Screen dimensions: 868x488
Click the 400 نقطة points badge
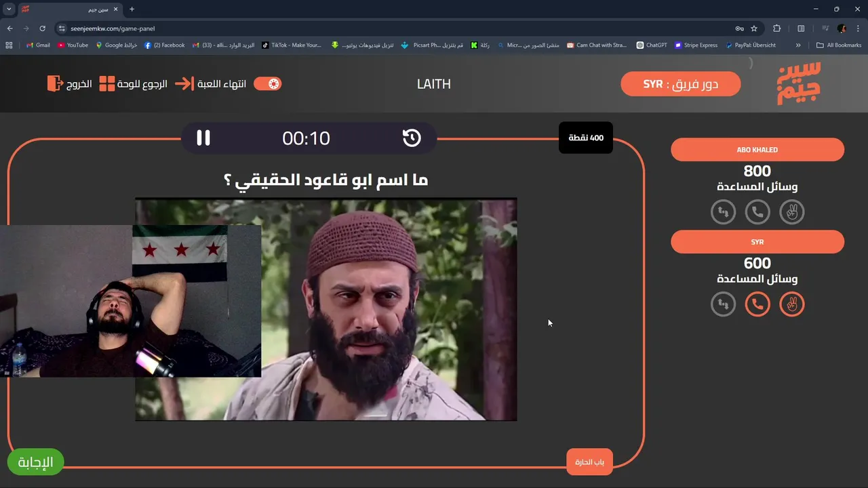pyautogui.click(x=586, y=138)
